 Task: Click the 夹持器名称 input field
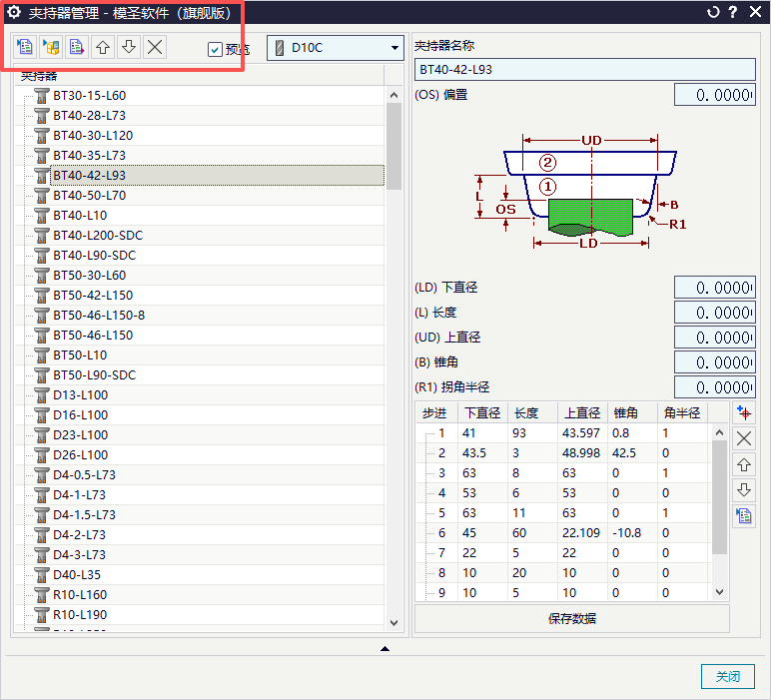[x=584, y=69]
